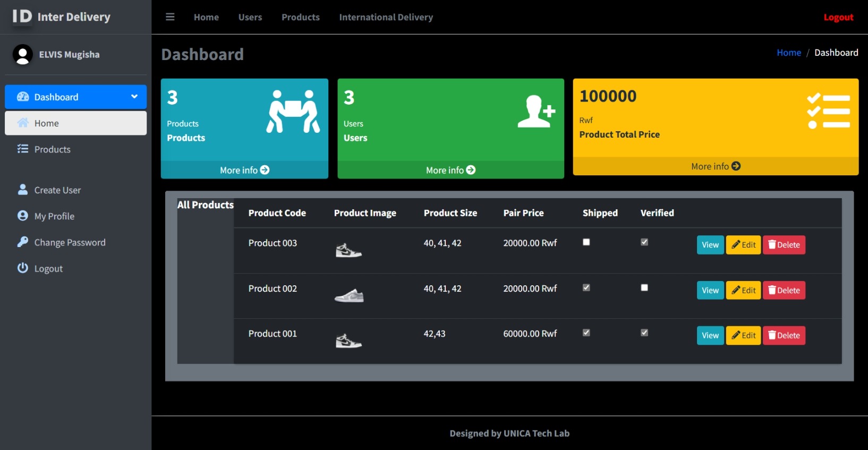This screenshot has width=868, height=450.
Task: Select Home in the sidebar menu
Action: pyautogui.click(x=76, y=123)
